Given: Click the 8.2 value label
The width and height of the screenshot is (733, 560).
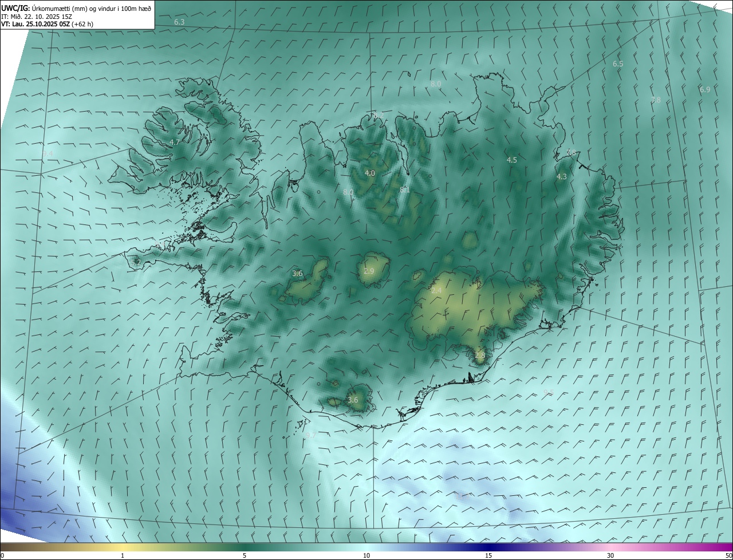Looking at the screenshot, I should click(379, 115).
